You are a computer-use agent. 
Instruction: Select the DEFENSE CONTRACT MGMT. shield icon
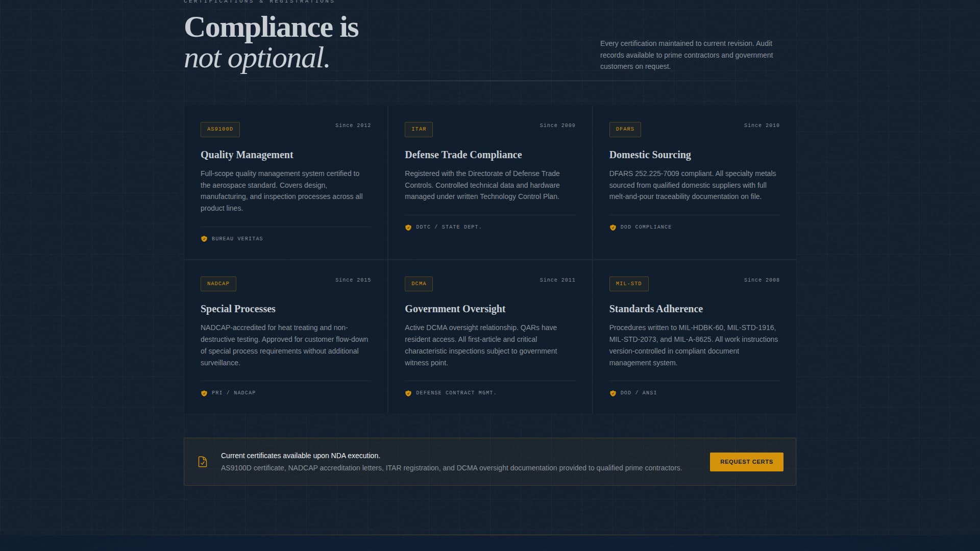click(408, 393)
